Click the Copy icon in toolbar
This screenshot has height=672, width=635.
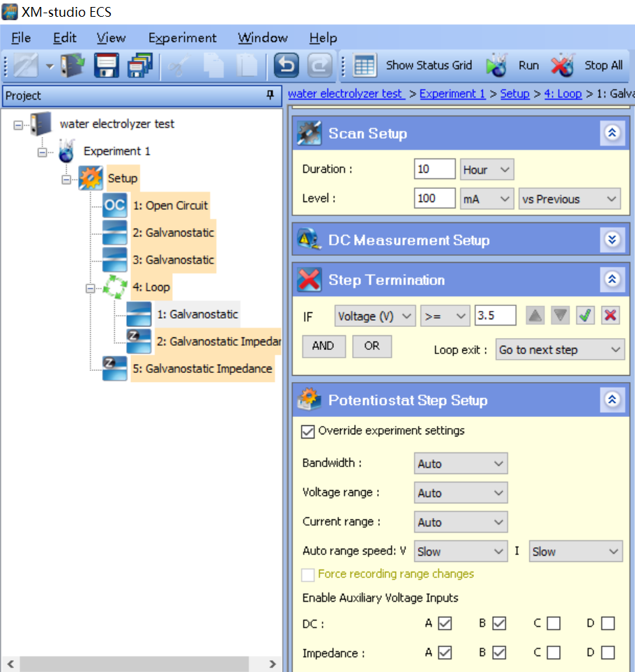coord(213,66)
